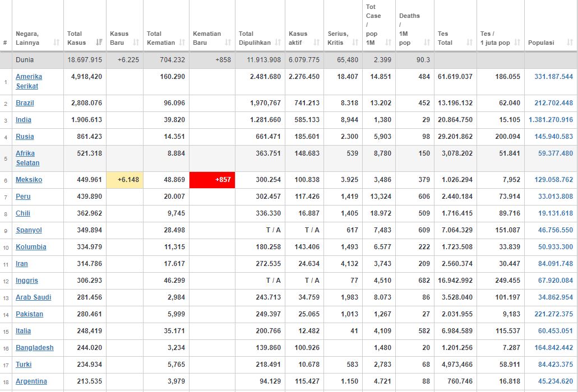Open the Kolumbia country link
Screen dimensions: 578x392
31,247
